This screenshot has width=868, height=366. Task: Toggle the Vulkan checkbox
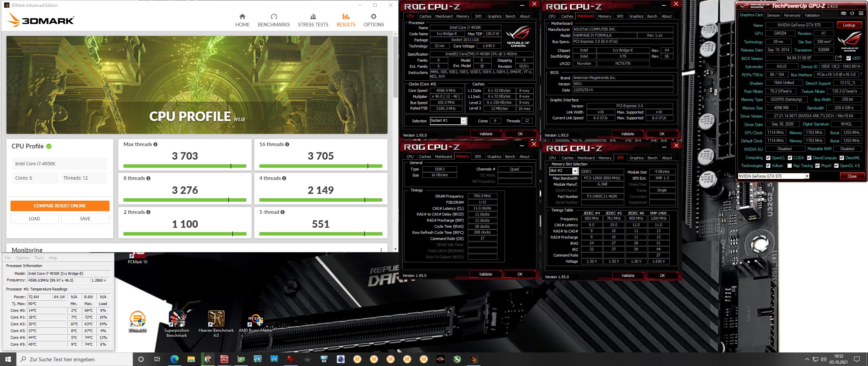768,166
